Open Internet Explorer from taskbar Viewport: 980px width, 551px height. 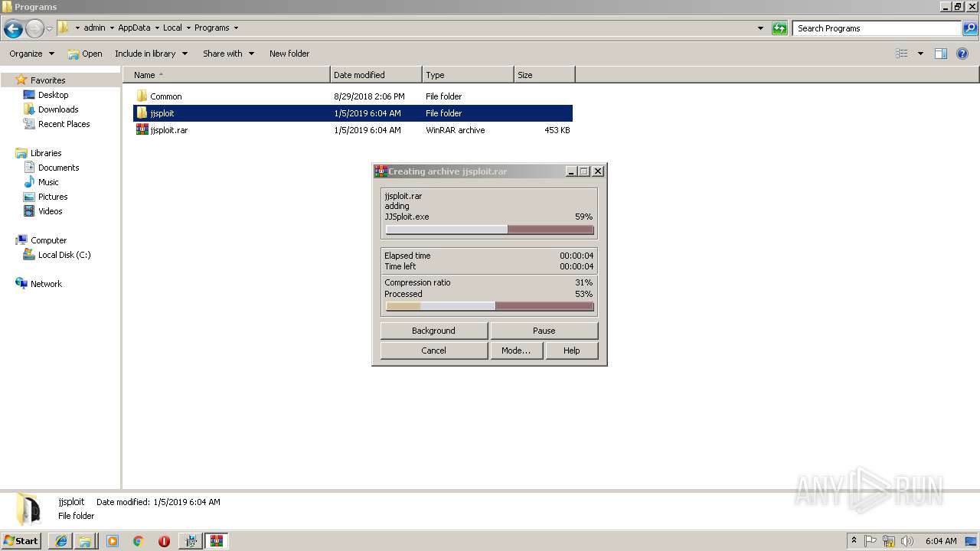click(x=61, y=541)
